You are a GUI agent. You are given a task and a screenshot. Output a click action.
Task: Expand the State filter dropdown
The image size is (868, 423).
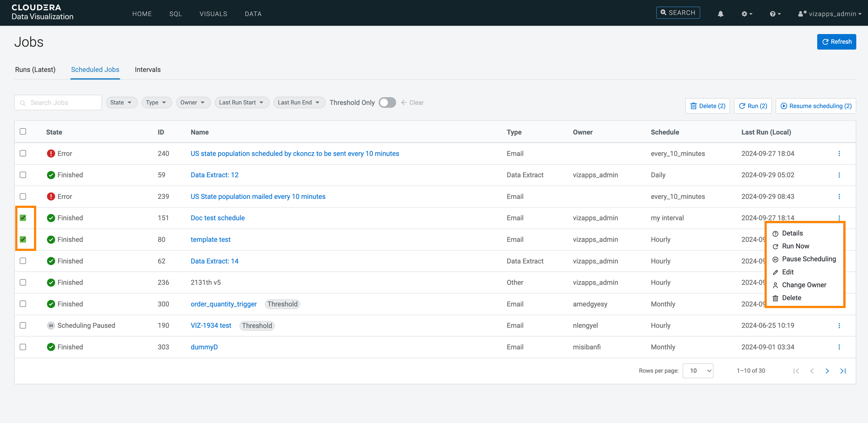(121, 103)
